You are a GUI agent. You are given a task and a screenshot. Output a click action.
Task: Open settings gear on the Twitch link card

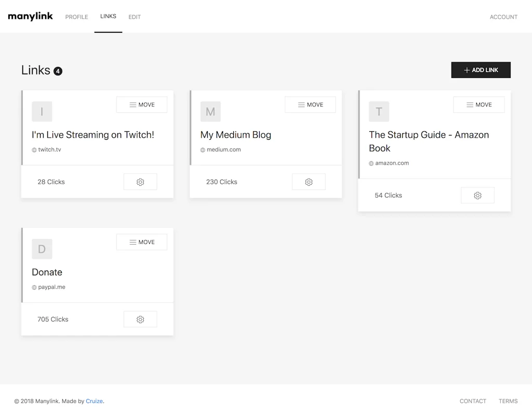point(140,182)
